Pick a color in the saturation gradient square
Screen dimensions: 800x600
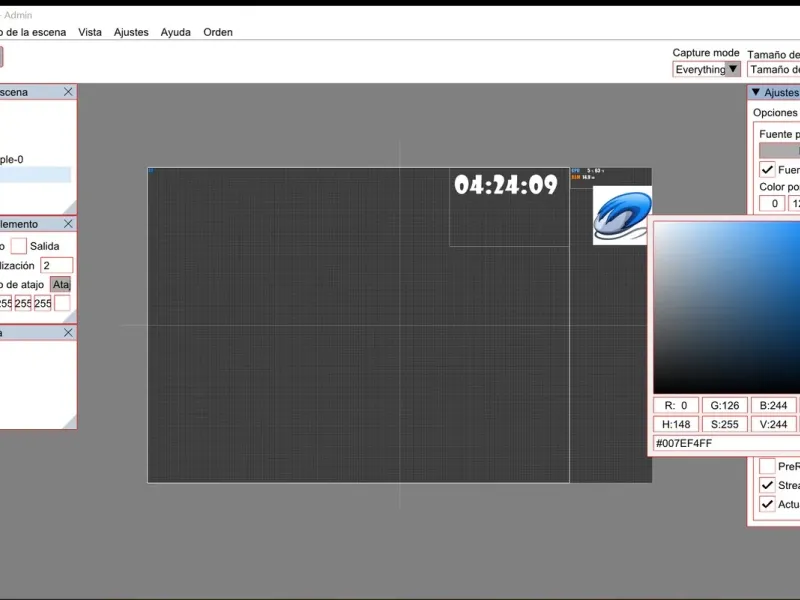point(727,308)
